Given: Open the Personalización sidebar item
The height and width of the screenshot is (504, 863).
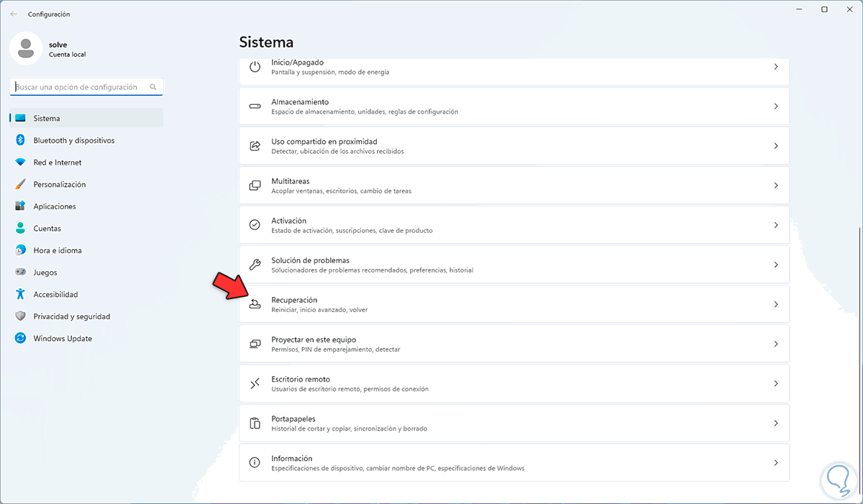Looking at the screenshot, I should 60,184.
